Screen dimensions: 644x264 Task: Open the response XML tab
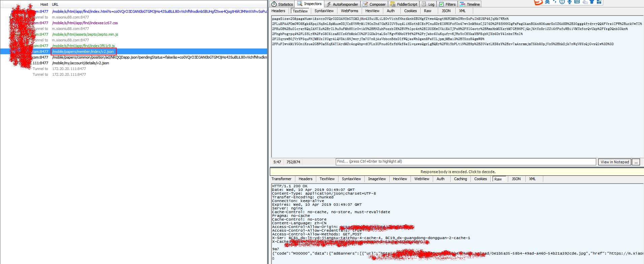[x=532, y=179]
